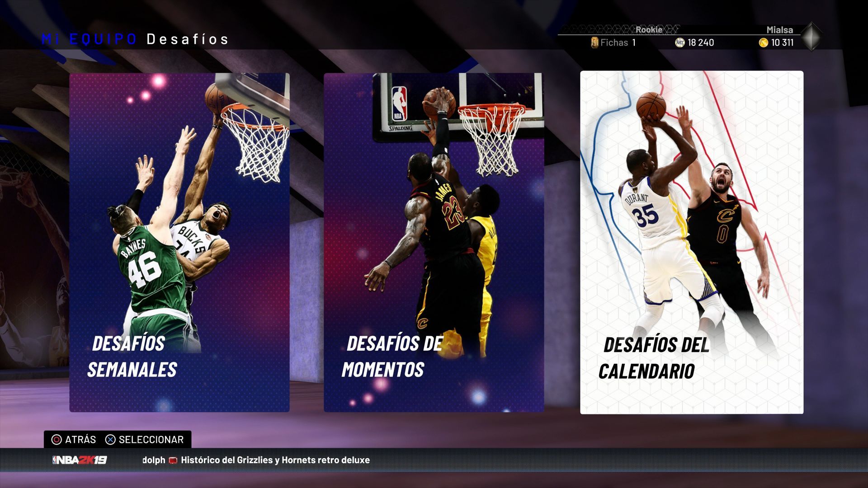Open the Desafíos del Calendario card
Image resolution: width=868 pixels, height=488 pixels.
692,243
